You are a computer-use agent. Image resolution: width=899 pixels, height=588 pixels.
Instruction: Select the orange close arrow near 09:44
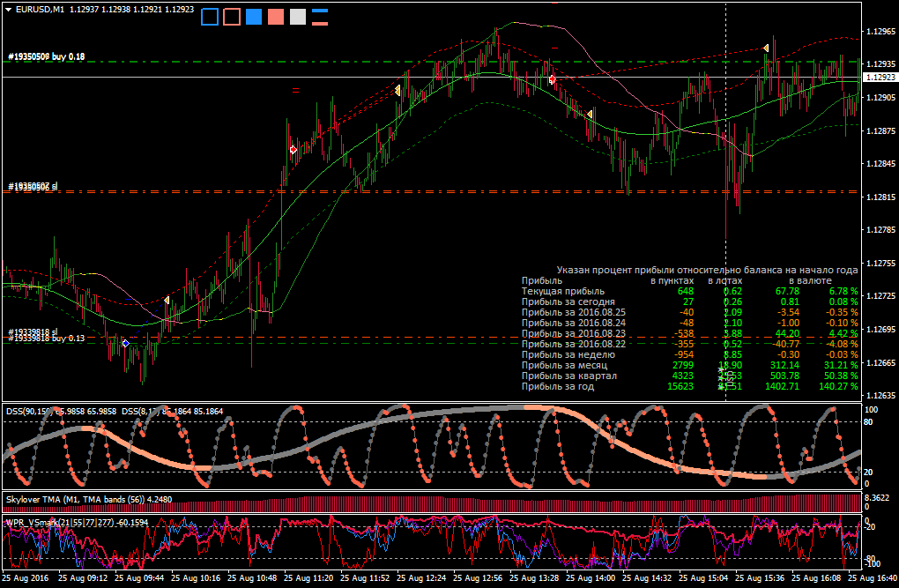coord(167,300)
